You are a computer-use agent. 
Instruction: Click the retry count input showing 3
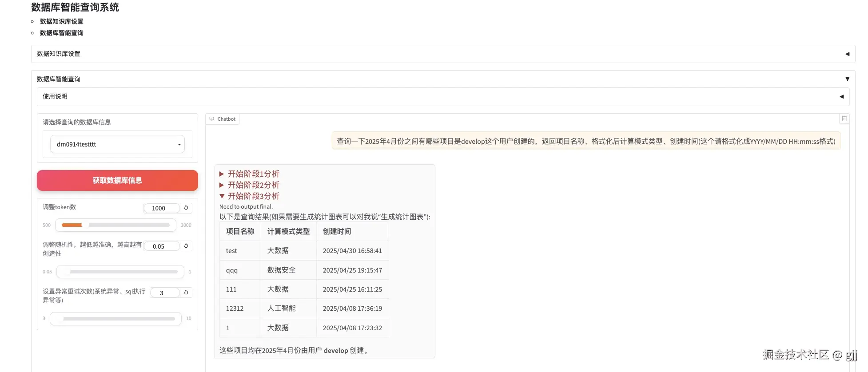coord(165,293)
